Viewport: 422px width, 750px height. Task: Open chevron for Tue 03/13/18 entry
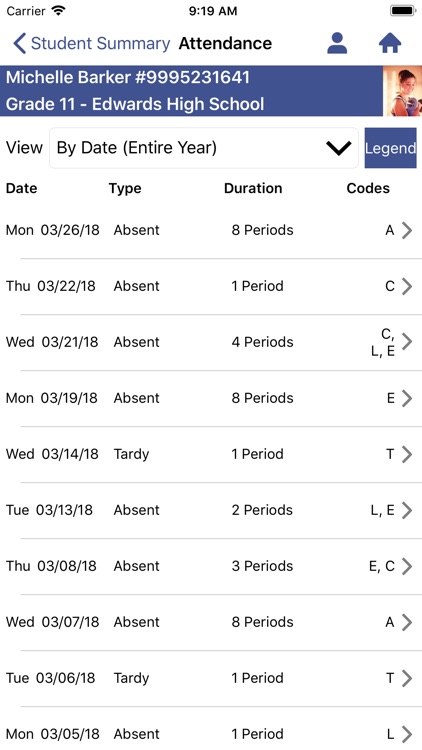click(x=407, y=510)
